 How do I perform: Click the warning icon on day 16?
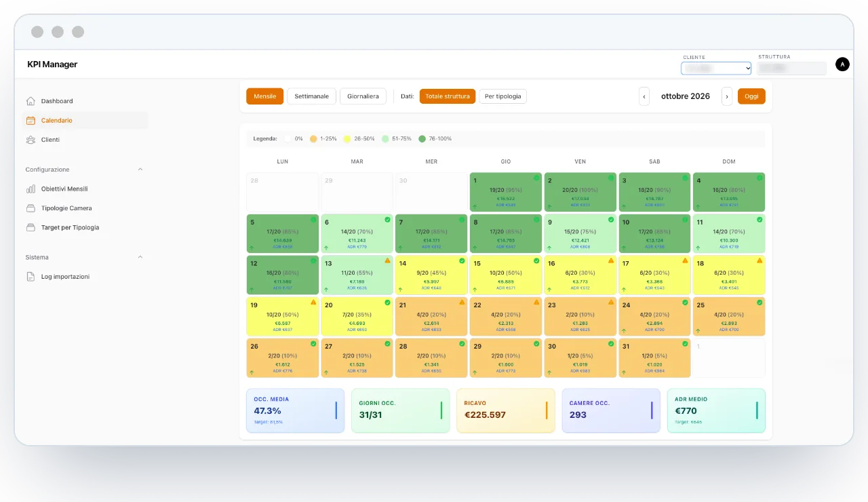click(611, 260)
